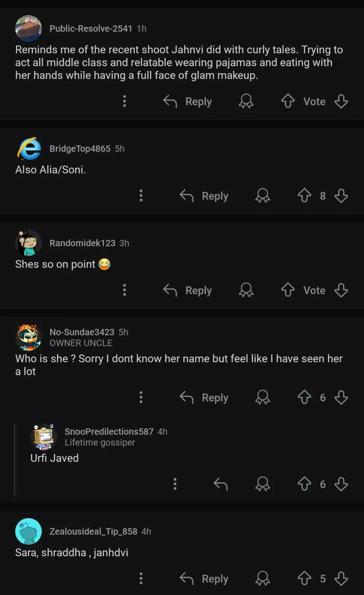Award the "Who is she?" comment

[262, 397]
